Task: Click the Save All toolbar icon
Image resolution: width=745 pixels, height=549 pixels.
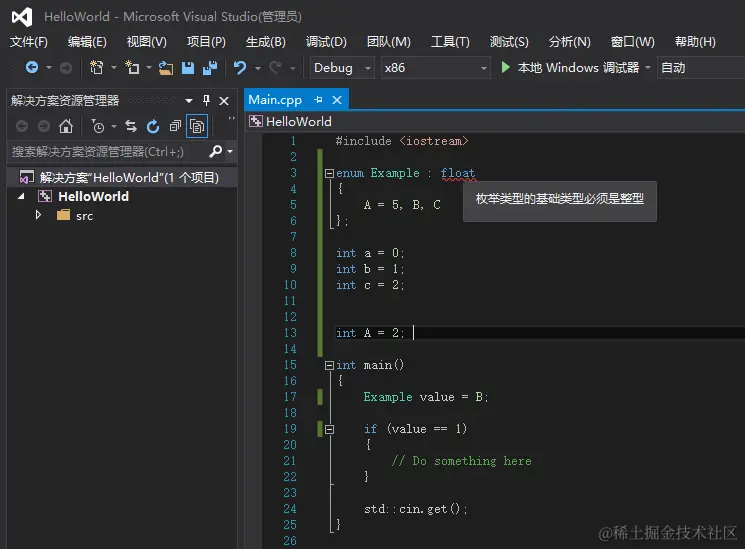Action: coord(210,68)
